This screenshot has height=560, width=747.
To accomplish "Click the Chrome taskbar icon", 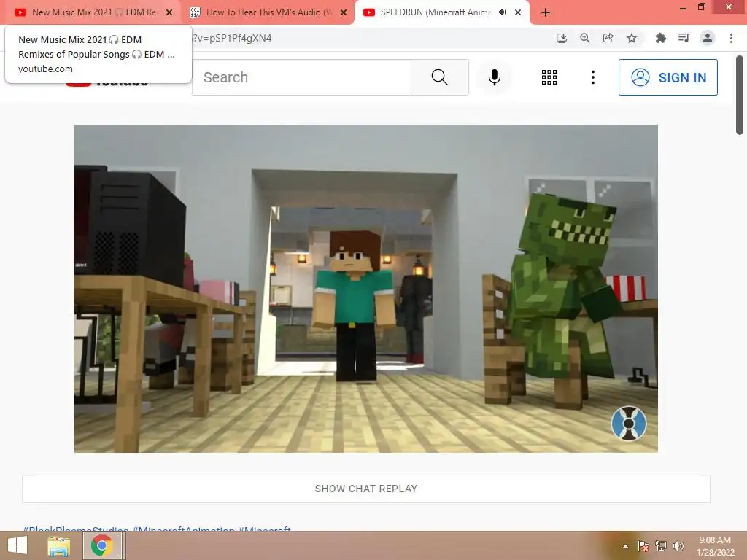I will click(101, 545).
